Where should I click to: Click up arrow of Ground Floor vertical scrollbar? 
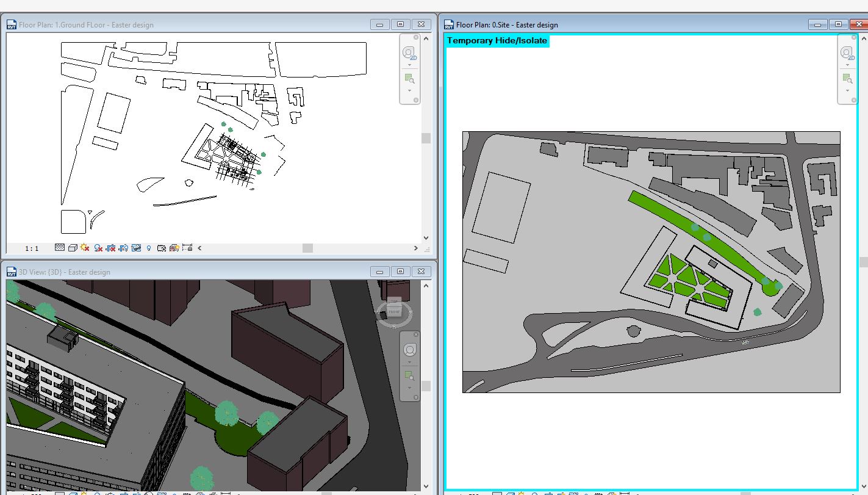(x=426, y=38)
